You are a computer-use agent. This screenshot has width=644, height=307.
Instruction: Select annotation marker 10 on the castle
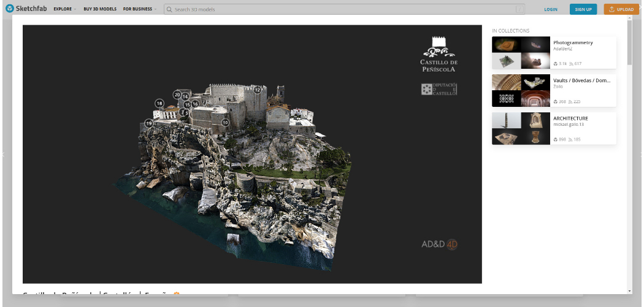click(x=225, y=123)
